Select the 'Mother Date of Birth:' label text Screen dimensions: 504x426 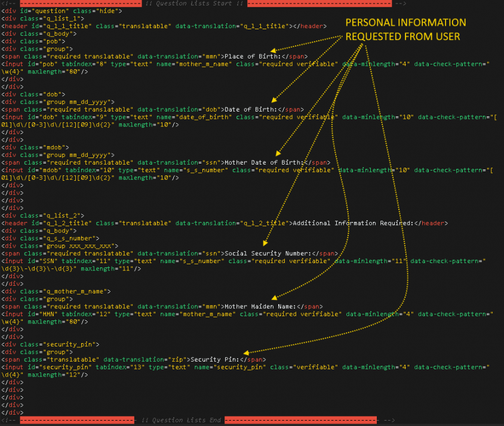(x=263, y=162)
